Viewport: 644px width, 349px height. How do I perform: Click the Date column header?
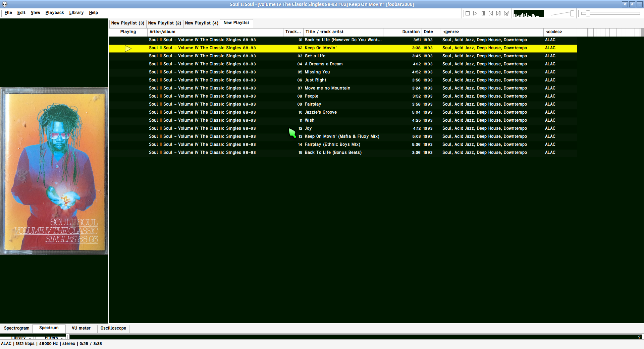[x=431, y=32]
